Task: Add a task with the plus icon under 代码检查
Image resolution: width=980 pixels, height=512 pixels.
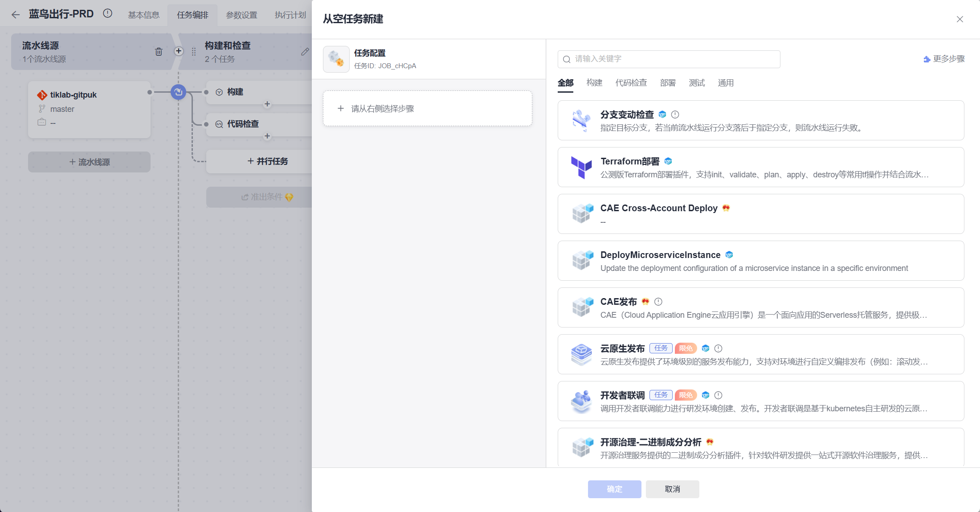Action: (x=267, y=136)
